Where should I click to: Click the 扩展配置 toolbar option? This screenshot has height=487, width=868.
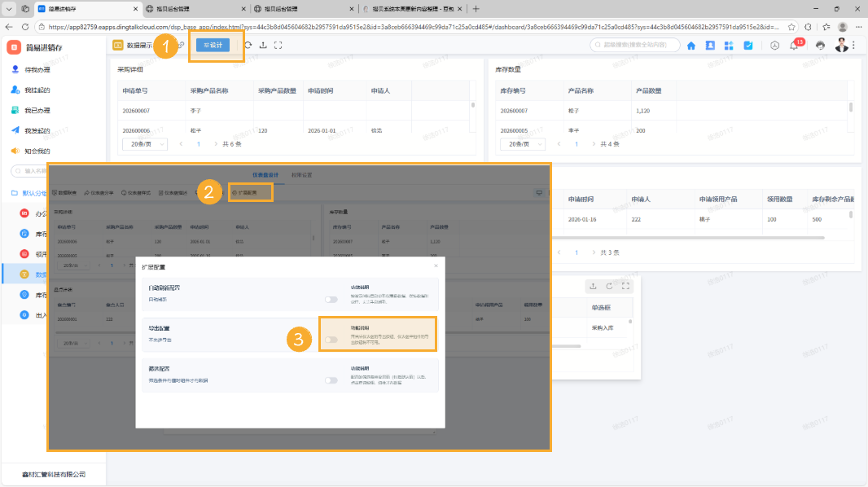(250, 193)
